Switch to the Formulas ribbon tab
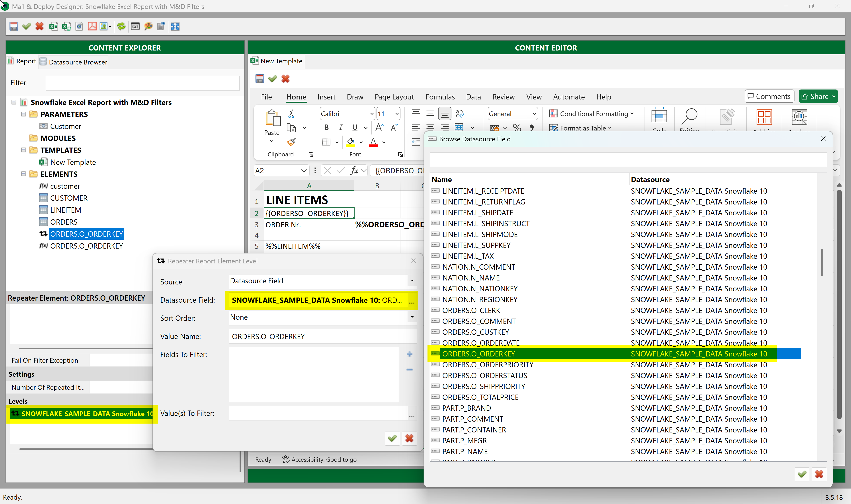851x504 pixels. (440, 97)
